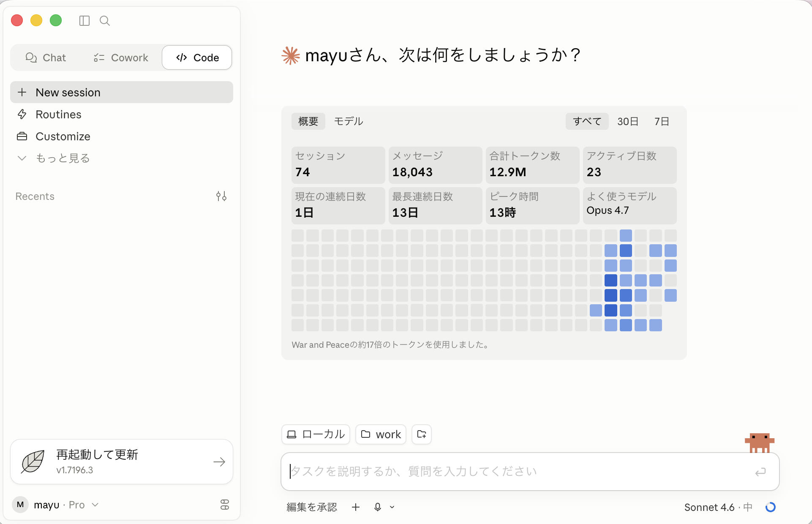
Task: Click the Recents section label
Action: tap(35, 196)
